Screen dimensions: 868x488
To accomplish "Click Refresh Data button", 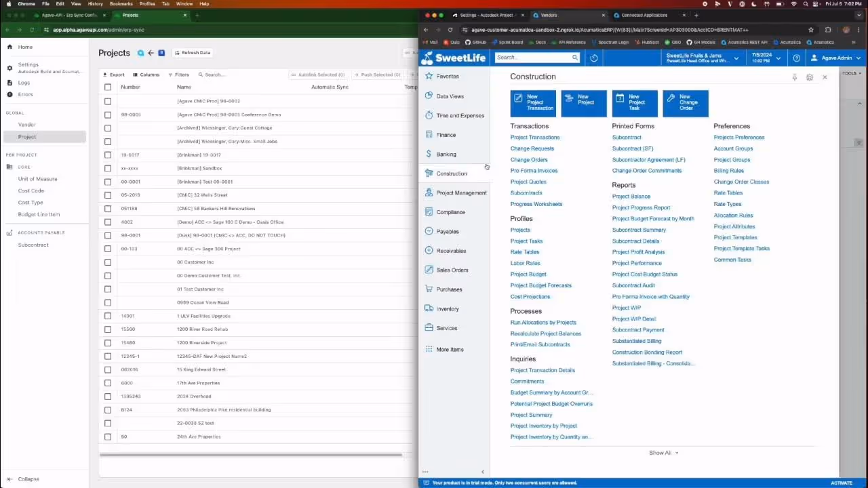I will click(192, 53).
